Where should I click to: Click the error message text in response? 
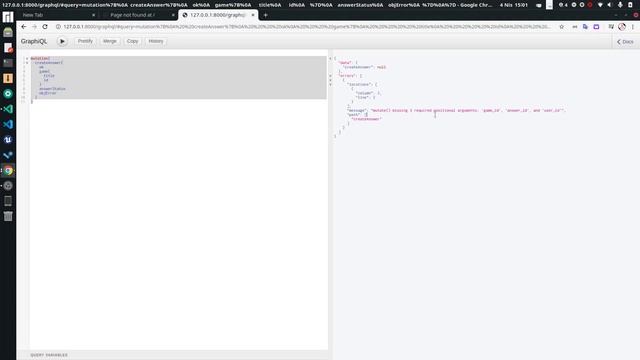click(x=467, y=110)
